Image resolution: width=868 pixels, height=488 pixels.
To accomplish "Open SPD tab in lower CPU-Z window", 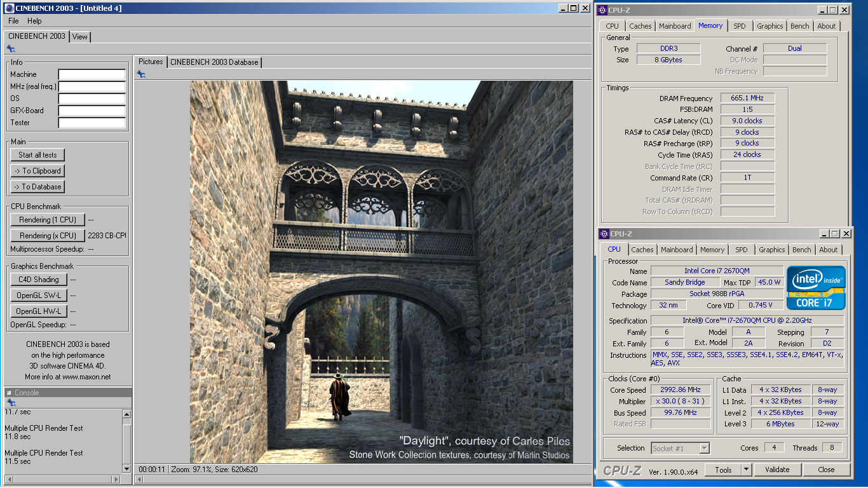I will (741, 250).
